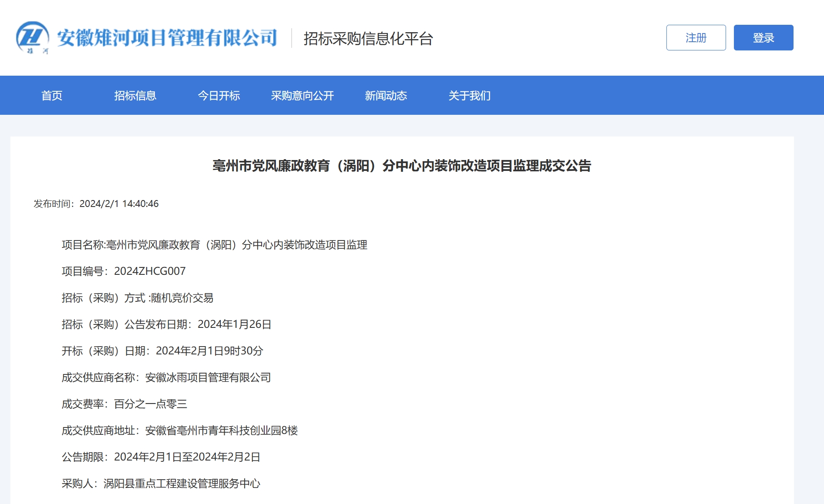Click the 随机竞价交易 procurement method line
Viewport: 824px width, 504px height.
(138, 298)
